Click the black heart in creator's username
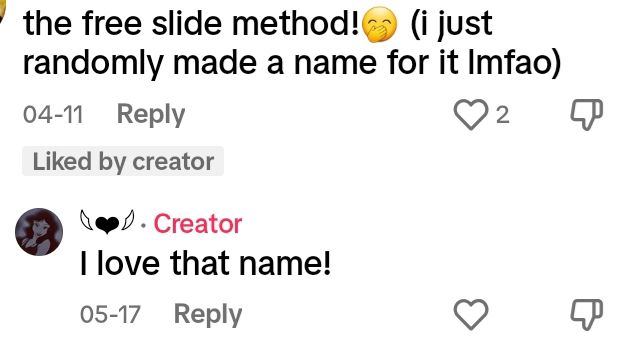The width and height of the screenshot is (620, 363). click(x=108, y=224)
